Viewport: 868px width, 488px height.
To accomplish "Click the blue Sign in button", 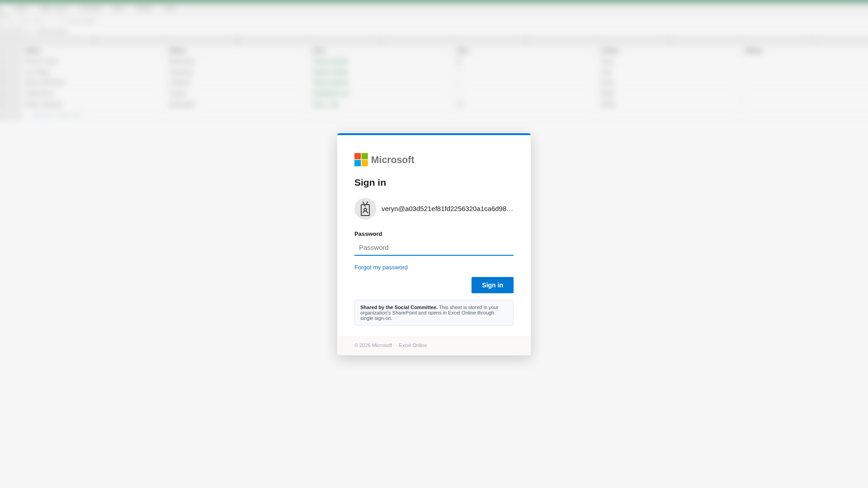I will coord(492,285).
